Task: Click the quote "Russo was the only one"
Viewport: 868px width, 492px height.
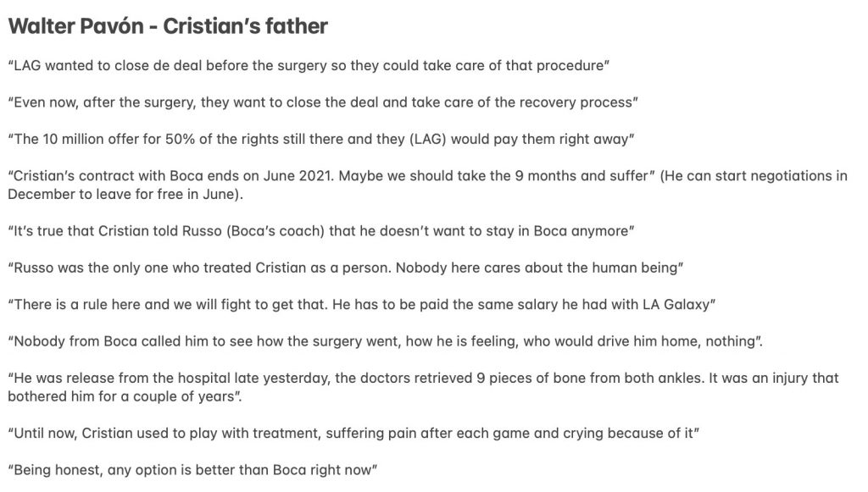Action: (x=346, y=268)
